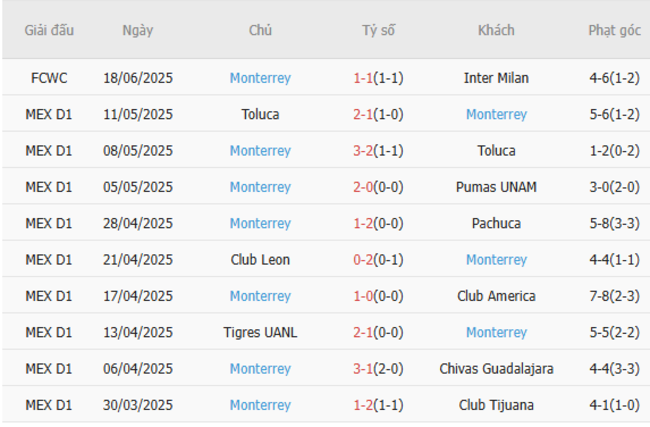
Task: Open the Club Leon team link
Action: tap(260, 260)
